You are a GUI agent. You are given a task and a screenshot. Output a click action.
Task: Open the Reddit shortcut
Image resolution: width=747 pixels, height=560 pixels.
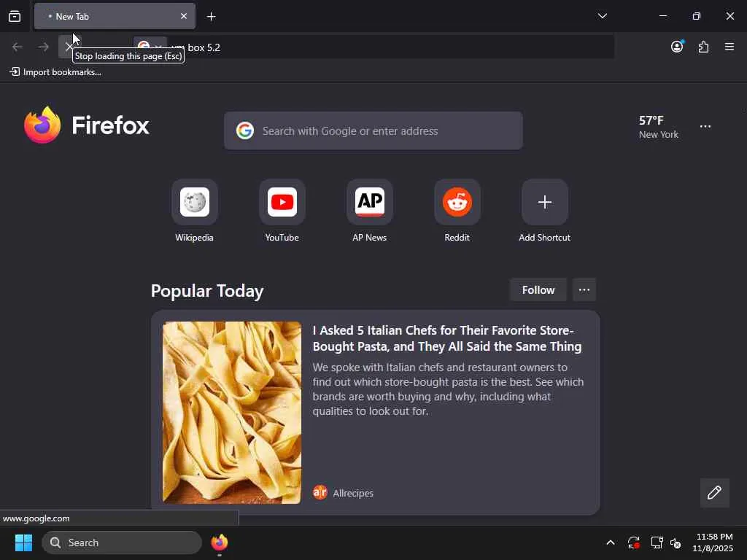pyautogui.click(x=457, y=202)
